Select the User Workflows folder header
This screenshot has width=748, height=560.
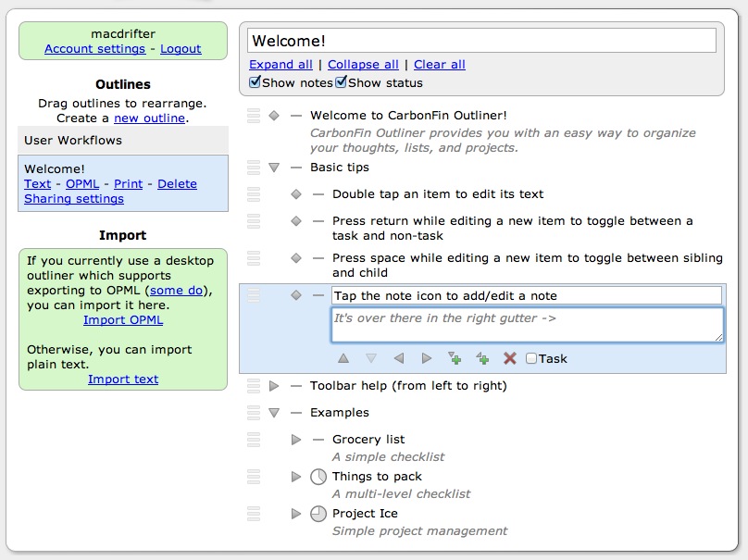pos(123,141)
